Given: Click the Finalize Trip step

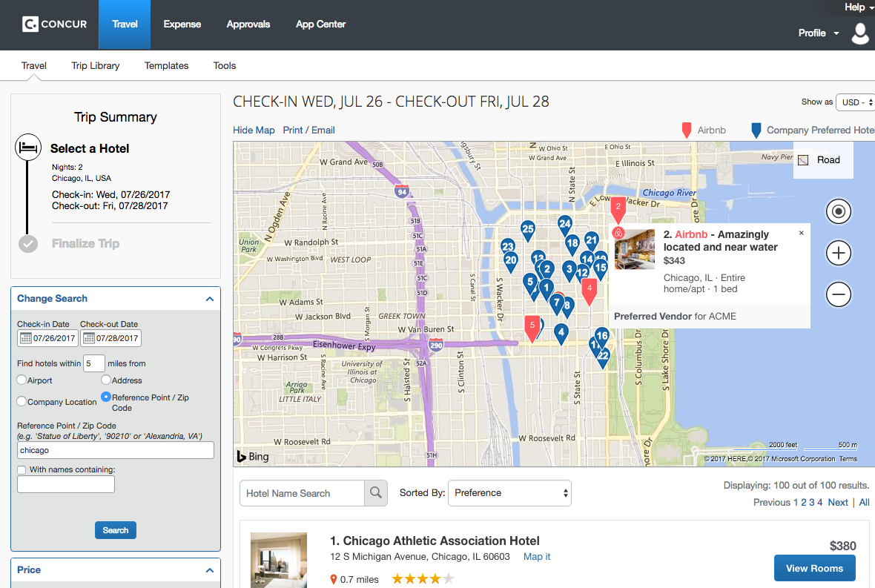Looking at the screenshot, I should coord(85,243).
